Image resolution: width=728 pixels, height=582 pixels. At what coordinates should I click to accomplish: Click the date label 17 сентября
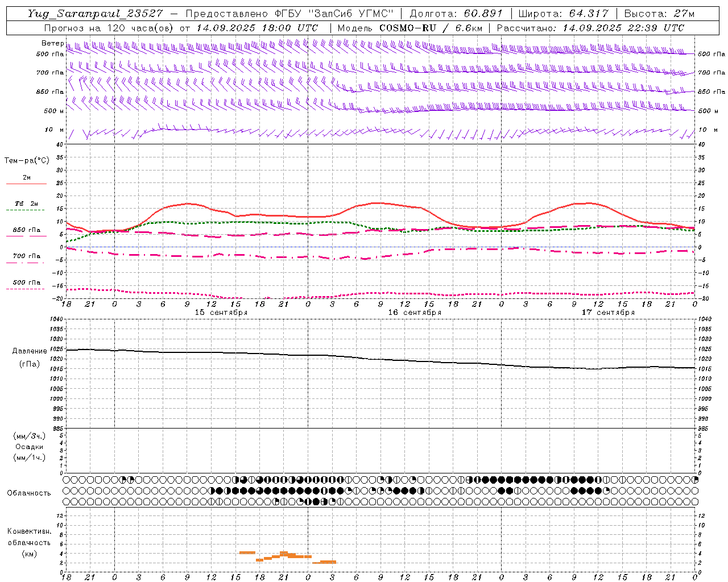pyautogui.click(x=608, y=313)
